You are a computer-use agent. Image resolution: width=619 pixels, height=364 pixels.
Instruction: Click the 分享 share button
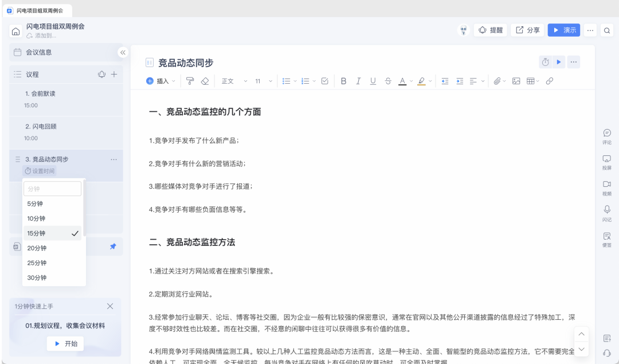527,30
